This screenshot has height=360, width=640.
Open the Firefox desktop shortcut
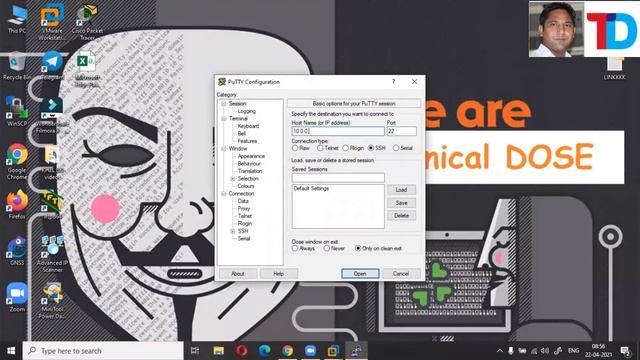pos(17,204)
